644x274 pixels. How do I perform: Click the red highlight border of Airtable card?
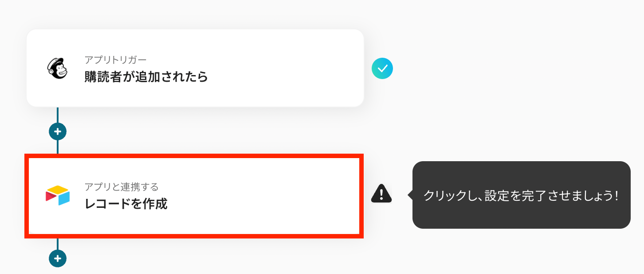pyautogui.click(x=194, y=156)
